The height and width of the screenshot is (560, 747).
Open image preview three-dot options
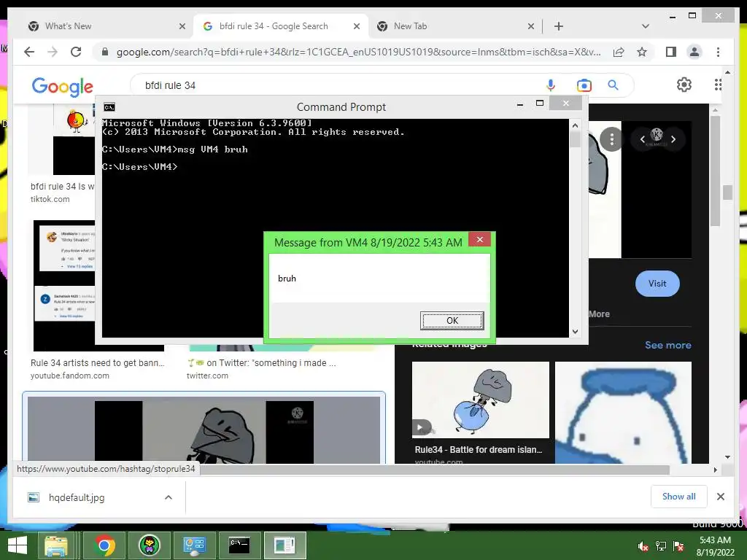(x=612, y=139)
